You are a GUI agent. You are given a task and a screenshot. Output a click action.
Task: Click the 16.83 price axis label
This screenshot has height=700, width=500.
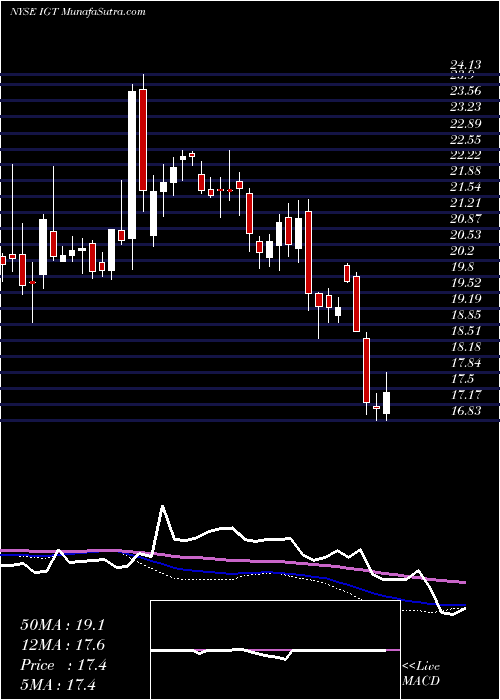466,411
